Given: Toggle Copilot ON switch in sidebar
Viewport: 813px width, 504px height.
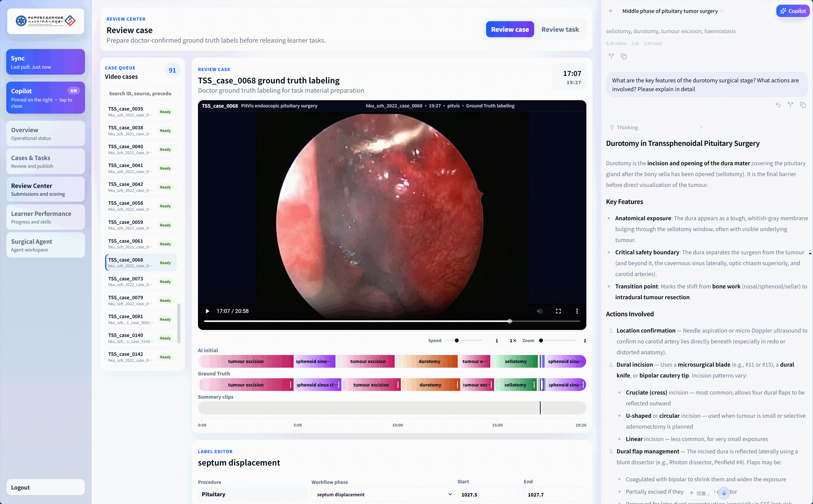Looking at the screenshot, I should coord(73,91).
